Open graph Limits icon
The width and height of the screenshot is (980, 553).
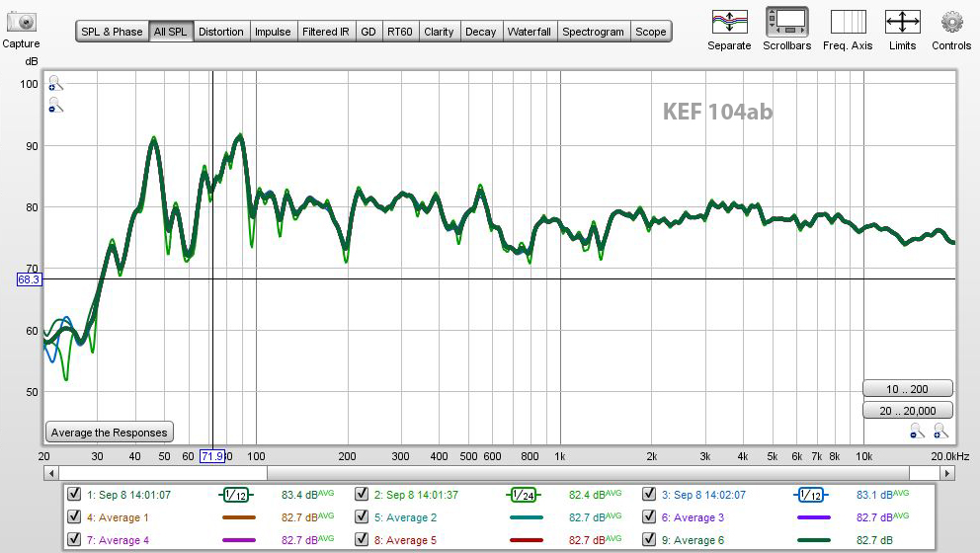pos(903,23)
